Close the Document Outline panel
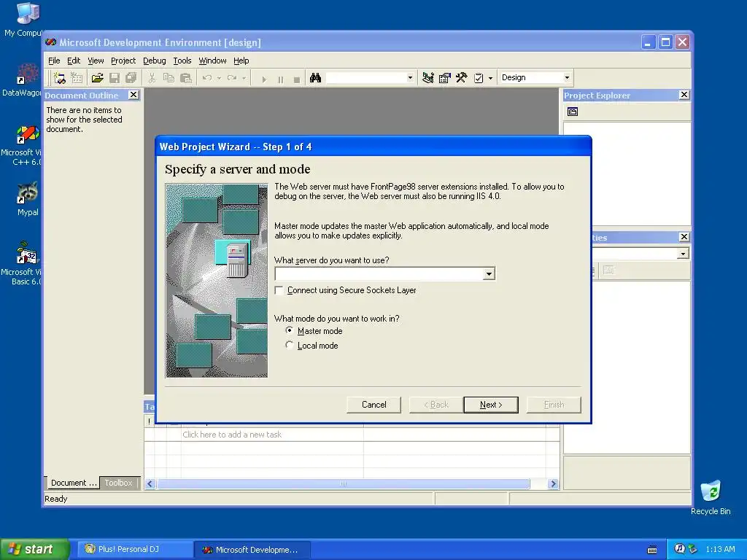Viewport: 747px width, 560px height. point(134,95)
